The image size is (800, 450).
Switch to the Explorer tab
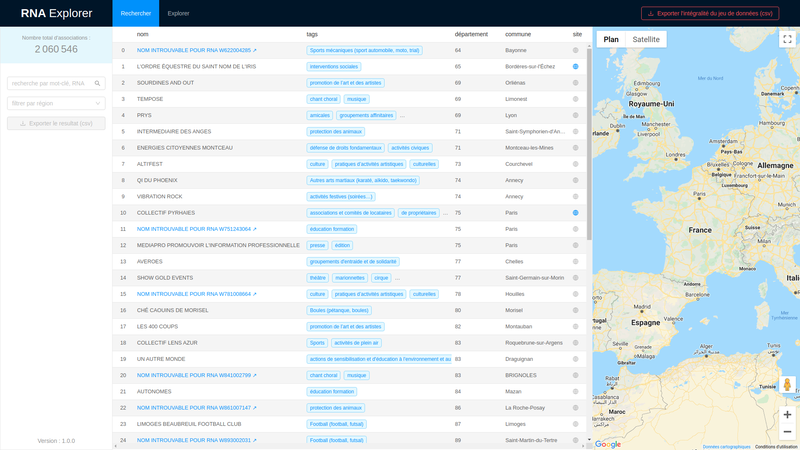pyautogui.click(x=179, y=13)
